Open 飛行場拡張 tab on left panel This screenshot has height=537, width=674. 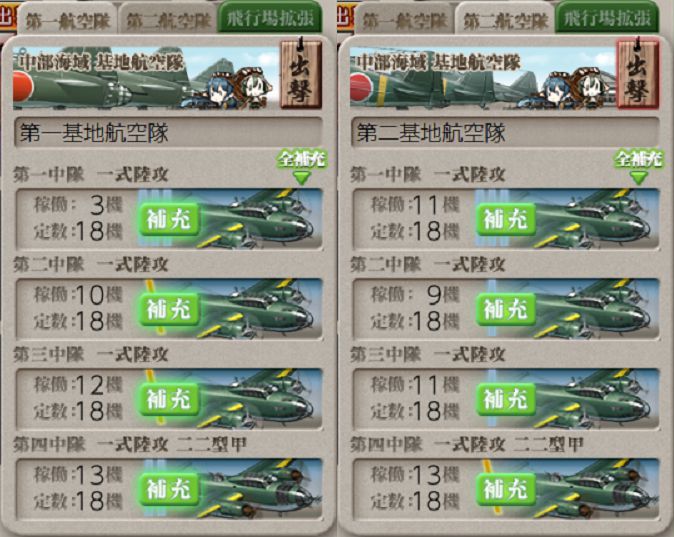[x=270, y=18]
